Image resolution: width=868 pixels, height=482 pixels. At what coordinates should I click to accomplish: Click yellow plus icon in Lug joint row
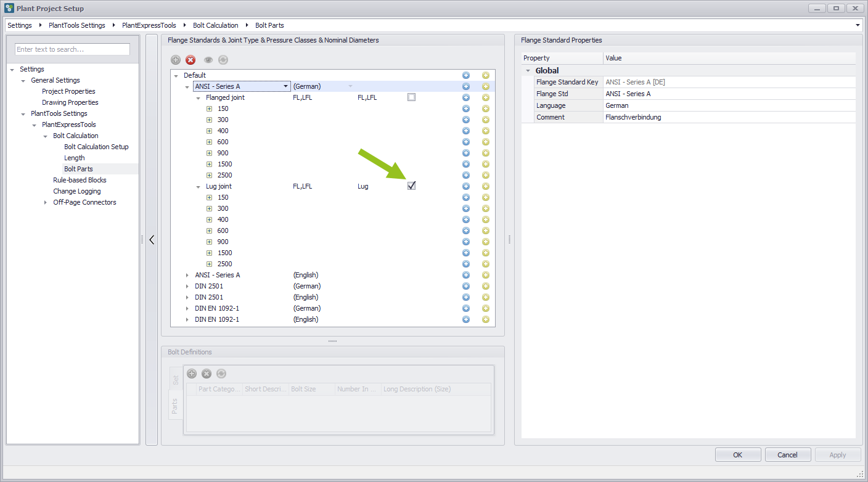tap(486, 186)
